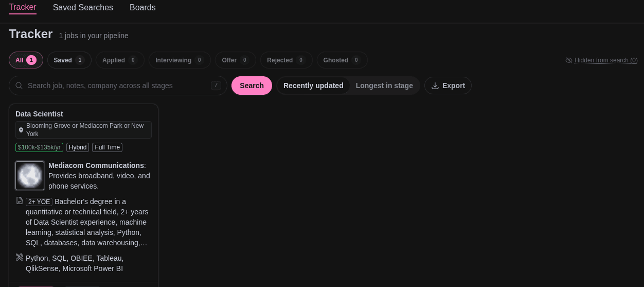Click the Hybrid tag
The width and height of the screenshot is (644, 287).
(78, 147)
